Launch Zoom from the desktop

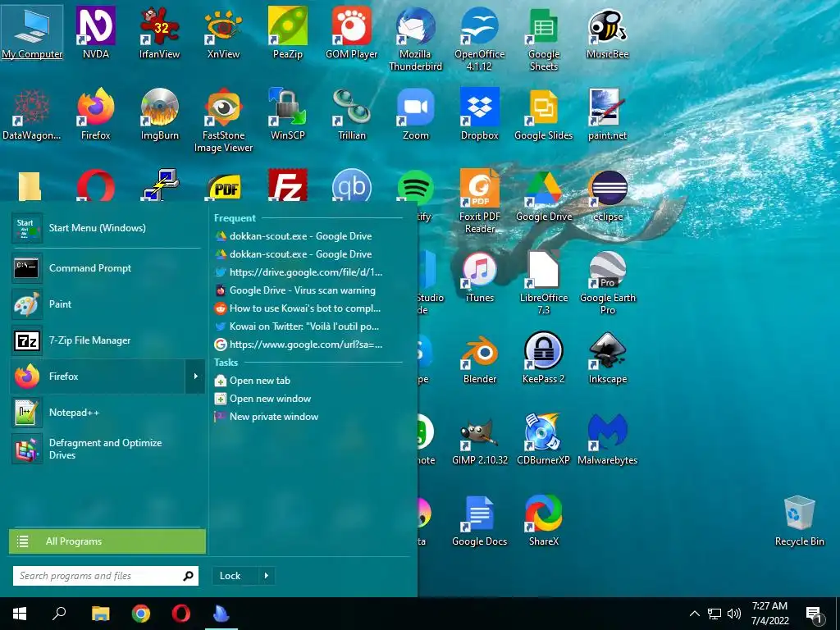416,113
